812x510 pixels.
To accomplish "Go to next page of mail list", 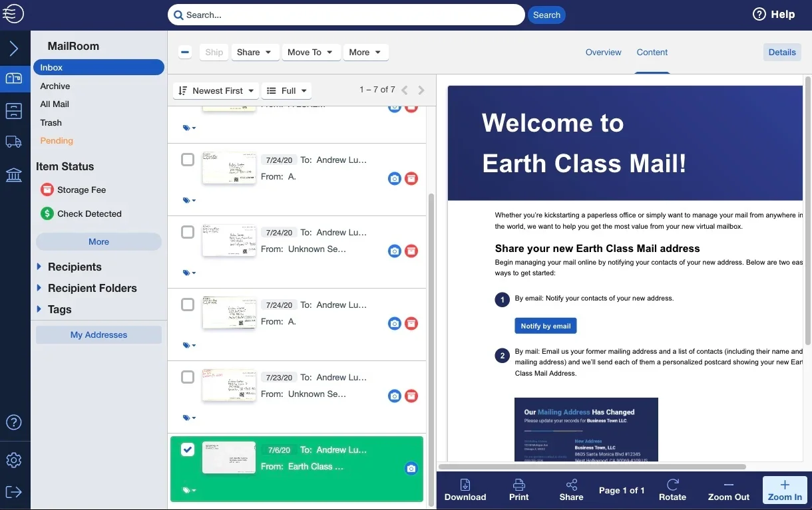I will 421,90.
